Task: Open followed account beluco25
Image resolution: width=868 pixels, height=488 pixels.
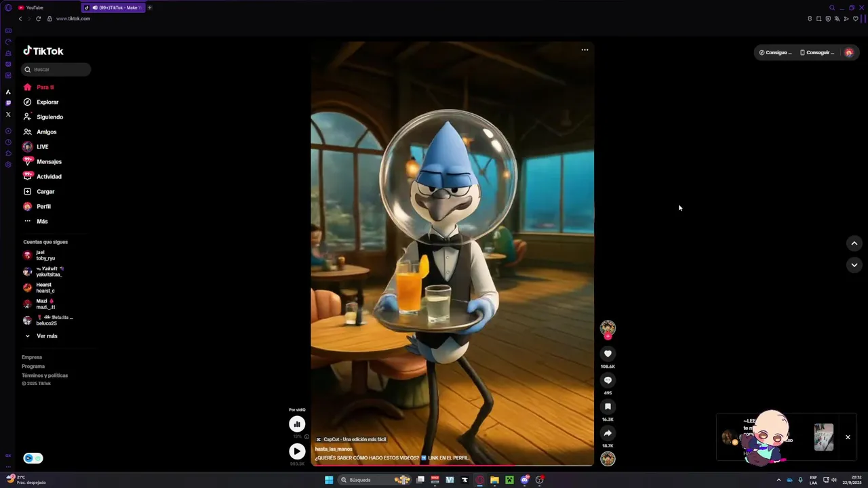Action: [x=48, y=321]
